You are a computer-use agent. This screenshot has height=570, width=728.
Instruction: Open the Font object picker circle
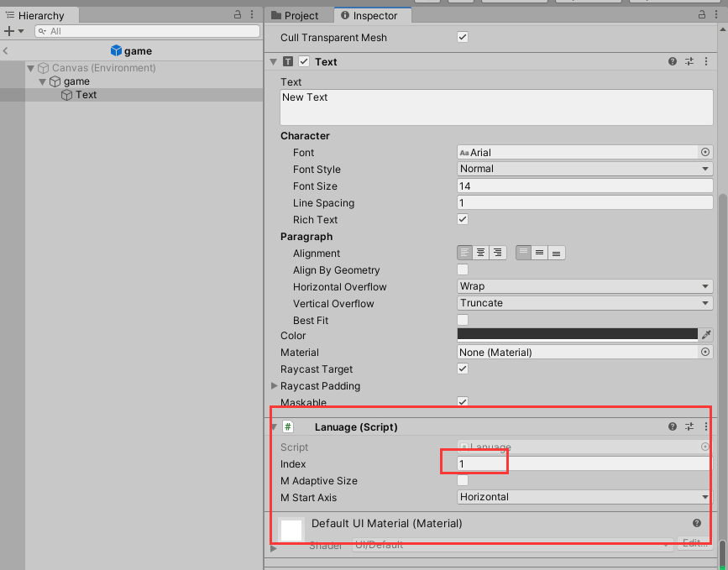(705, 152)
